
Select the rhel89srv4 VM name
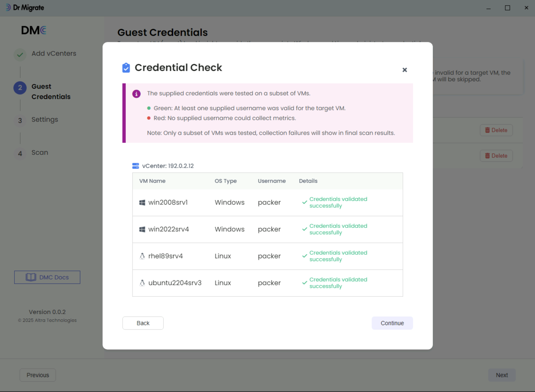click(166, 256)
